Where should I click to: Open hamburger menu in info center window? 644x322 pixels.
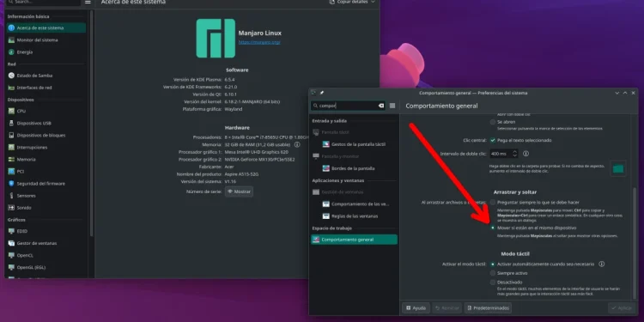(88, 2)
